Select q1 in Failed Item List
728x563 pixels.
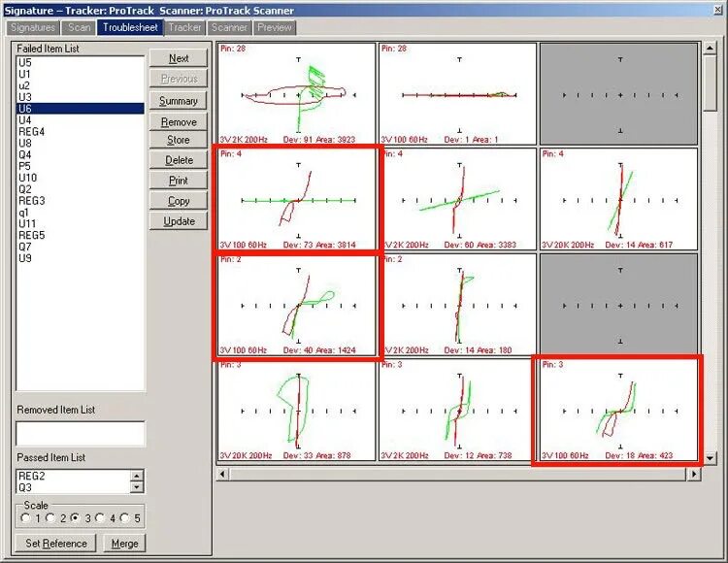click(x=81, y=213)
